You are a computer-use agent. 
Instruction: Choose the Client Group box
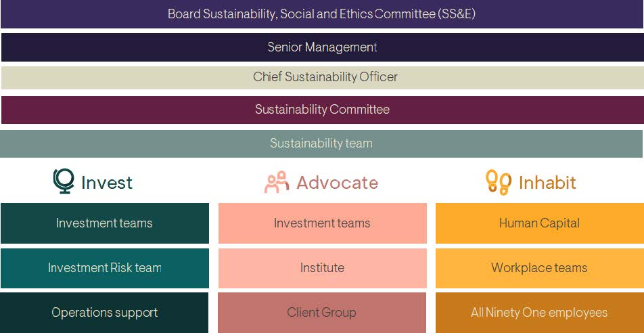(322, 313)
